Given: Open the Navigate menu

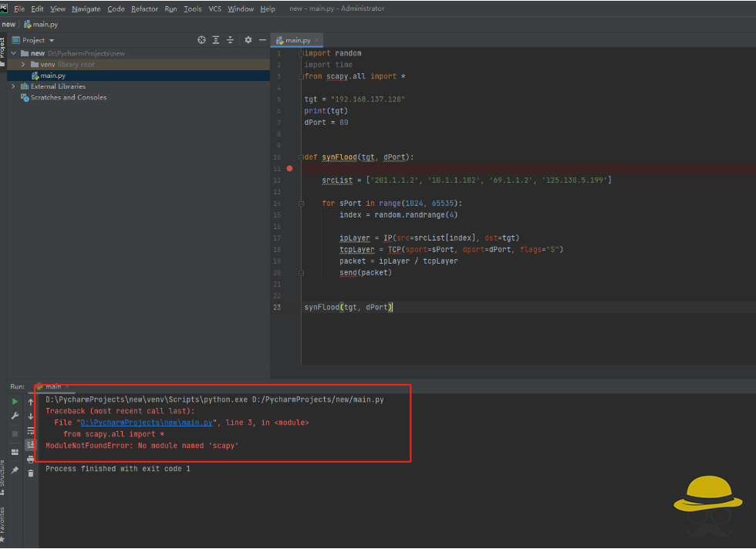Looking at the screenshot, I should pos(86,8).
